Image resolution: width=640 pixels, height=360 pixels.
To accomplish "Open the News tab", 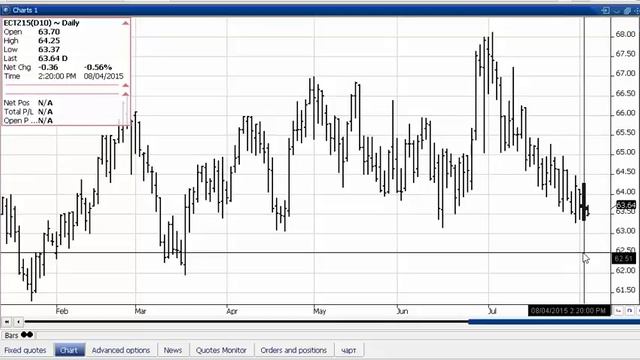I will pos(173,350).
